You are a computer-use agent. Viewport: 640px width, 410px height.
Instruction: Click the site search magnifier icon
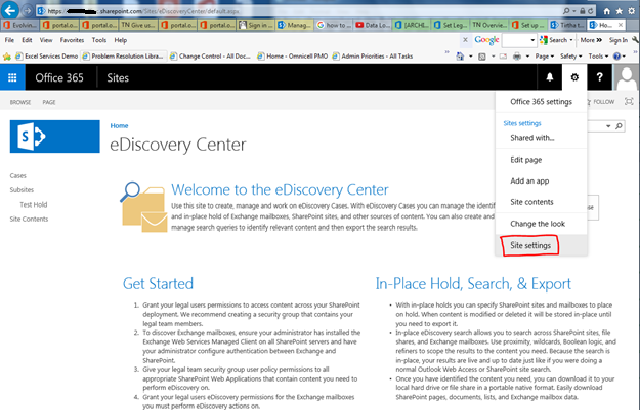619,126
